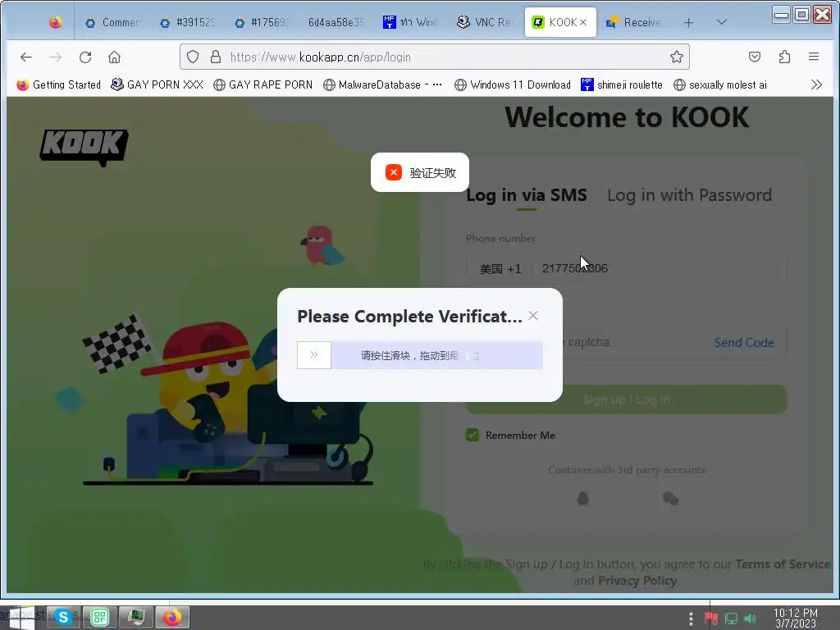Click the system tray overflow dots
Image resolution: width=840 pixels, height=630 pixels.
(691, 619)
